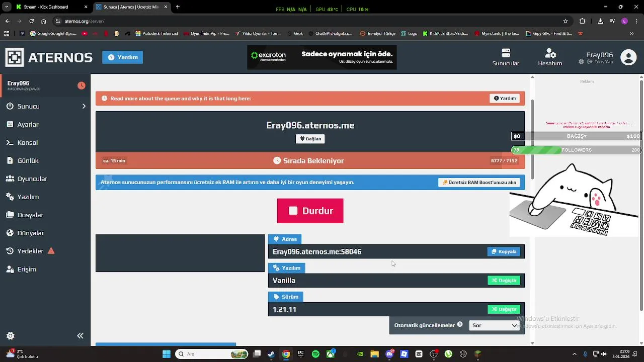Click followers progress bar overlay
Viewport: 644px width, 362px height.
click(576, 150)
